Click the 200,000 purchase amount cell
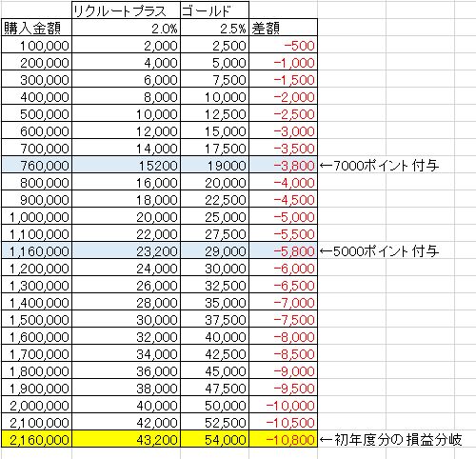The image size is (476, 459). pos(37,62)
